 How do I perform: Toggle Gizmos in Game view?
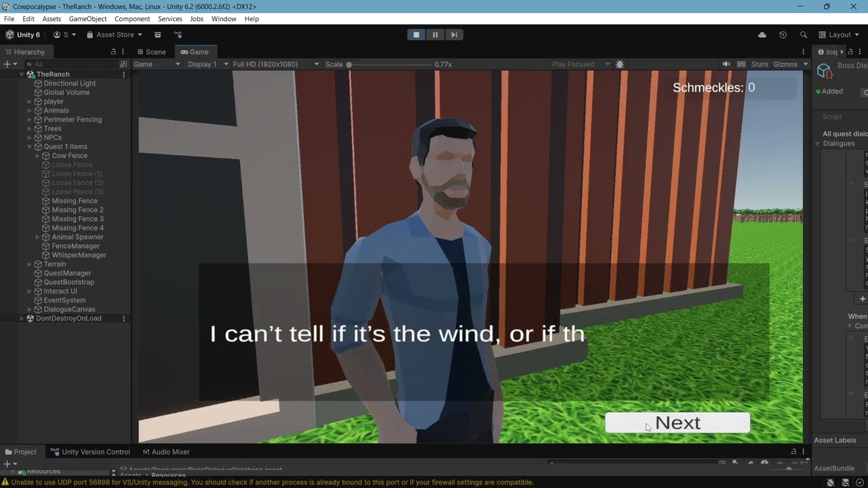(x=785, y=64)
